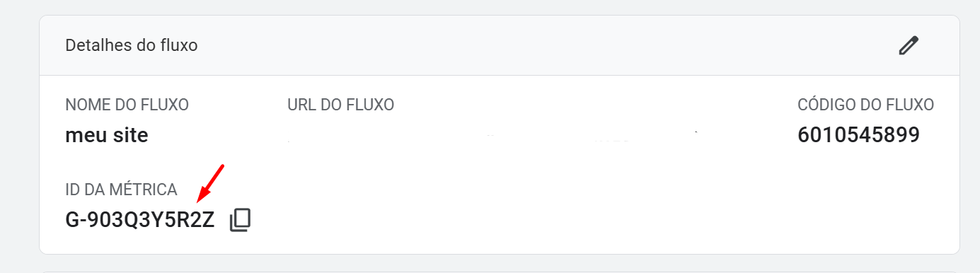Select the 'Detalhes do fluxo' card title
Viewport: 980px width, 273px height.
coord(132,46)
